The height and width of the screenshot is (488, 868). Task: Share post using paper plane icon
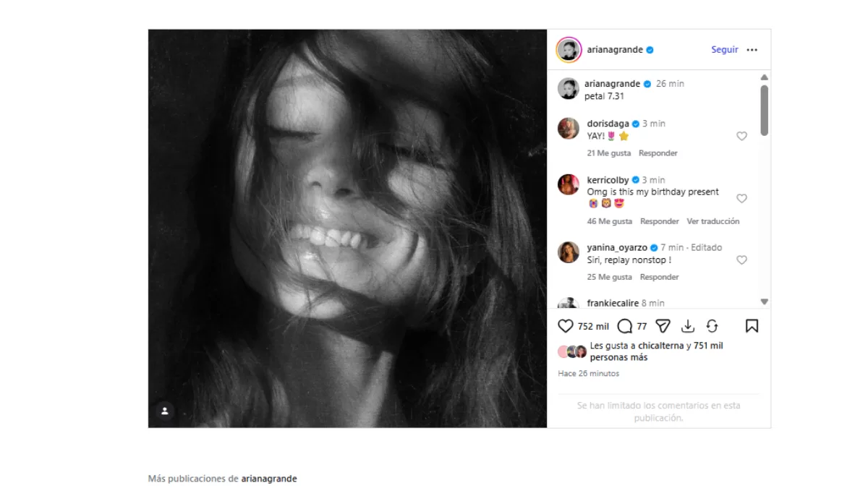[x=663, y=326]
